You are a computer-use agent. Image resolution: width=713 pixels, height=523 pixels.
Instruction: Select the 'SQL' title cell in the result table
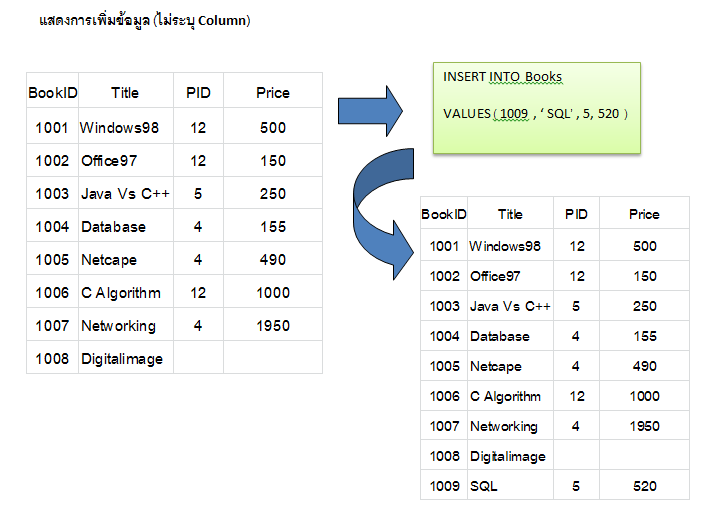(483, 486)
